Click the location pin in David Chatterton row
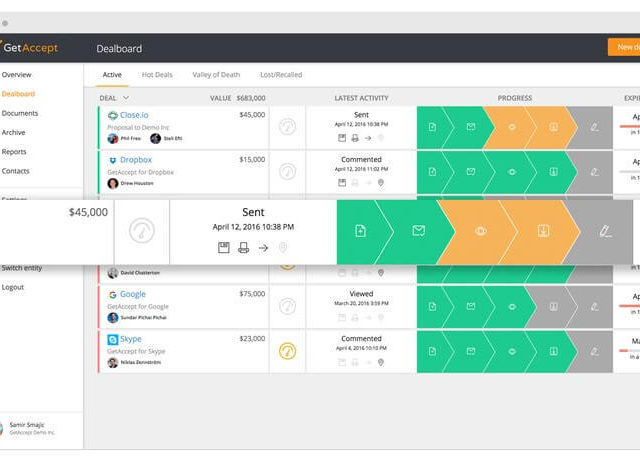Image resolution: width=640 pixels, height=457 pixels. click(381, 273)
